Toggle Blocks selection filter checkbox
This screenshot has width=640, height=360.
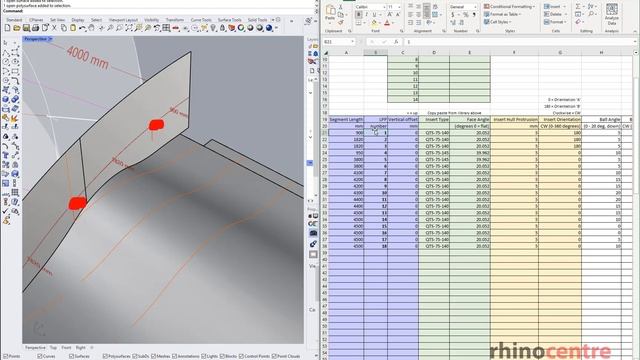point(222,356)
